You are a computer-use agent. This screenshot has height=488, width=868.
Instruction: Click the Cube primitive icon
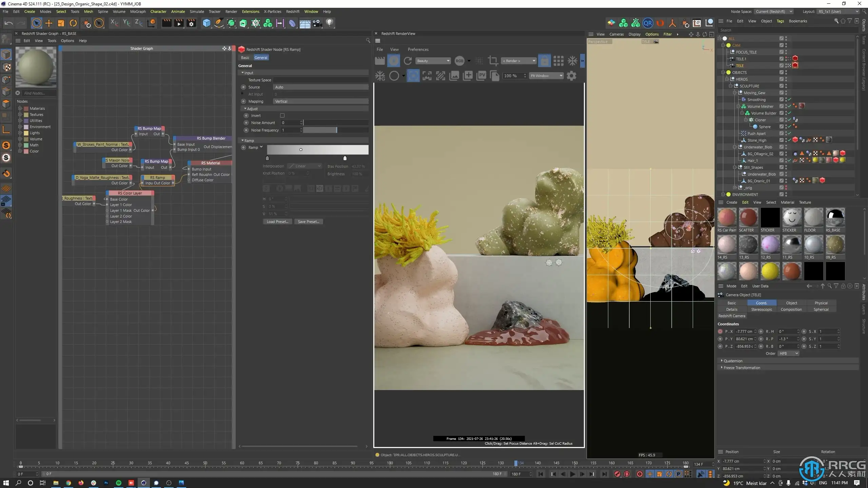pos(206,23)
